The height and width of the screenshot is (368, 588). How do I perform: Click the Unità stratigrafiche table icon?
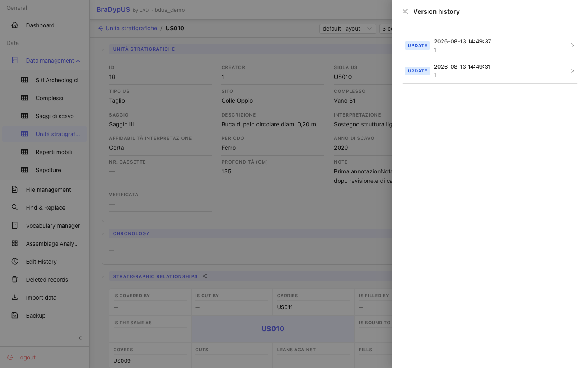(24, 134)
